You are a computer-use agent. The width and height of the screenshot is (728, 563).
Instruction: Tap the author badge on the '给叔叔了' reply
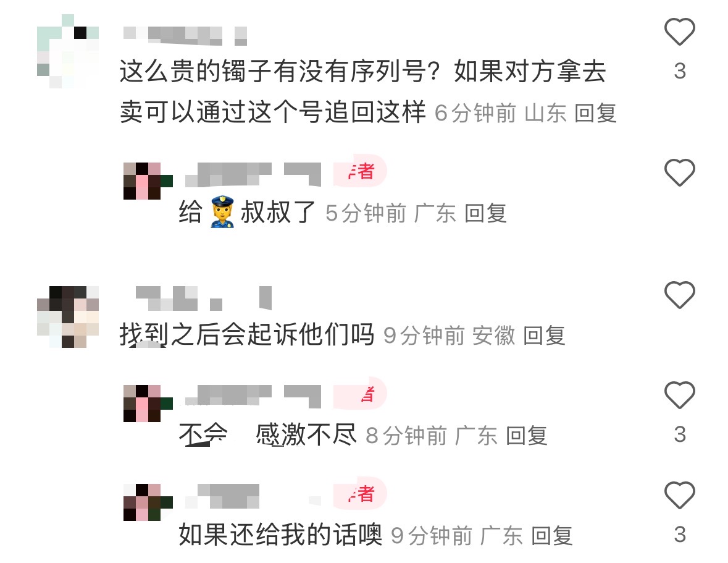[360, 171]
